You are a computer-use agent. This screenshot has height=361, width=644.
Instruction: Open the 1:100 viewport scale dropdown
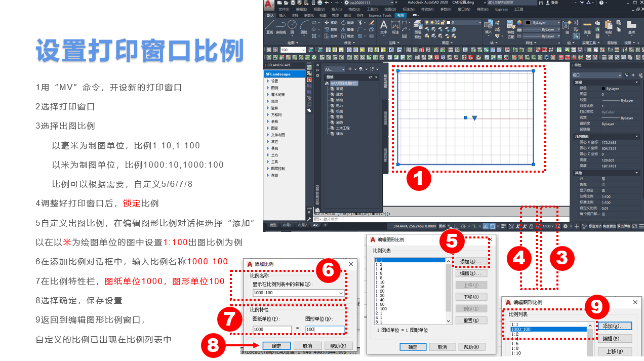click(x=549, y=226)
